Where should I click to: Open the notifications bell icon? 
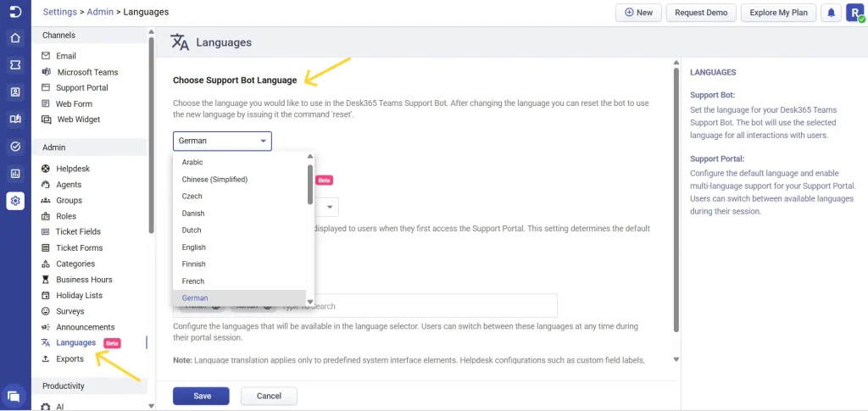(x=831, y=12)
